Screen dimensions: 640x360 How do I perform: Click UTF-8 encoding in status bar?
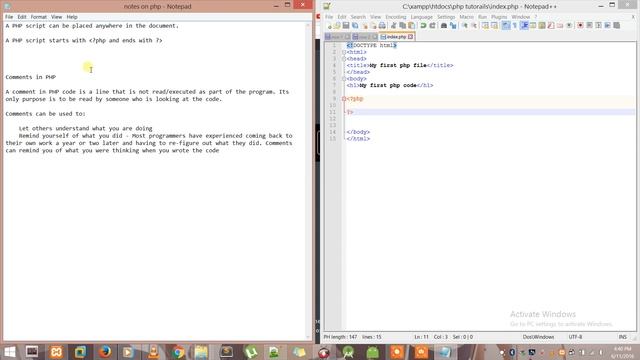(x=576, y=337)
